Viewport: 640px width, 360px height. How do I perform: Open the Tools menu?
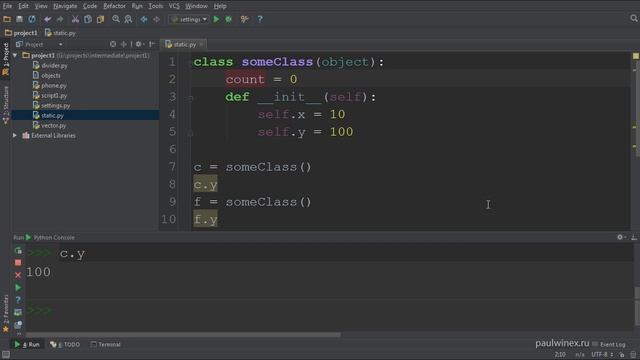coord(156,6)
